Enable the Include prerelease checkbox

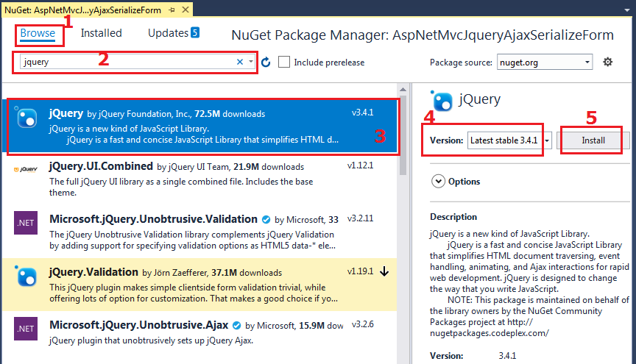(285, 63)
